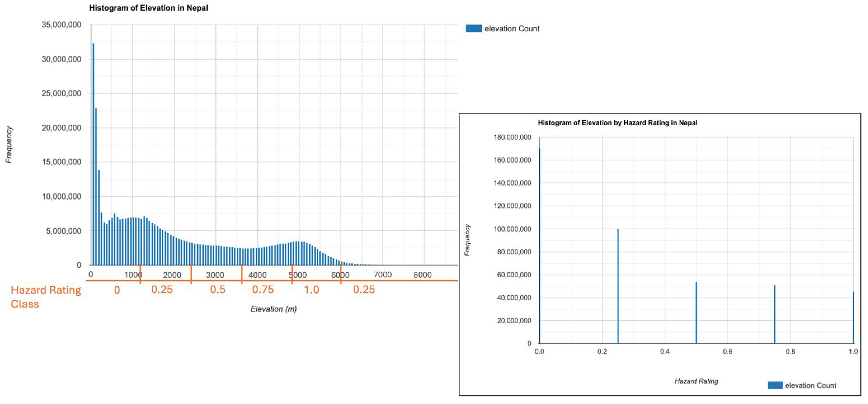
Task: Click the elevation Count legend swatch in inset chart
Action: click(775, 385)
